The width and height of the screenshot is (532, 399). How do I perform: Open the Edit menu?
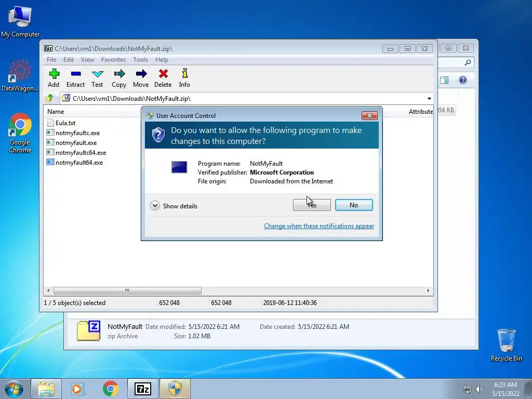tap(69, 60)
